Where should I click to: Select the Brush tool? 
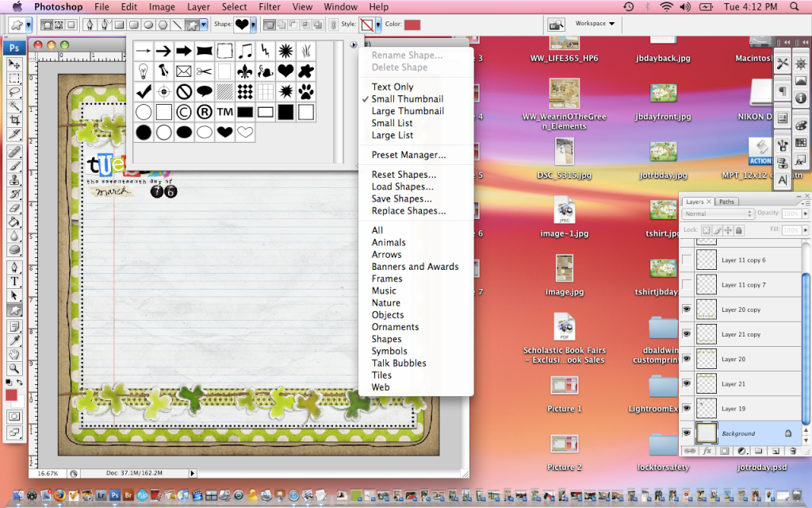(x=14, y=166)
